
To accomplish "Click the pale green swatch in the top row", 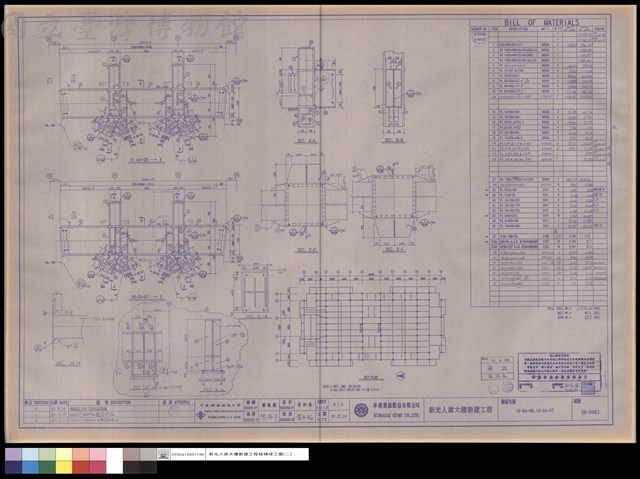I will 47,455.
